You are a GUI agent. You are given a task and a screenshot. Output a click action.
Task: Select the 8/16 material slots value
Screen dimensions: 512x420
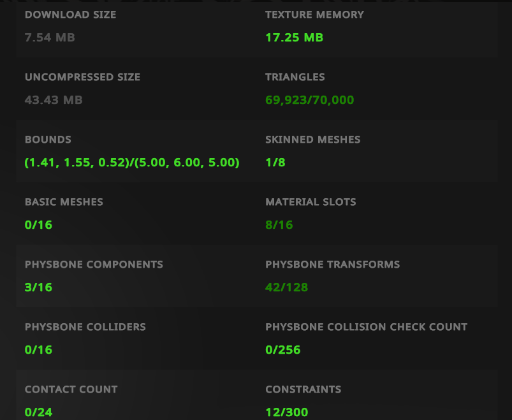coord(279,225)
